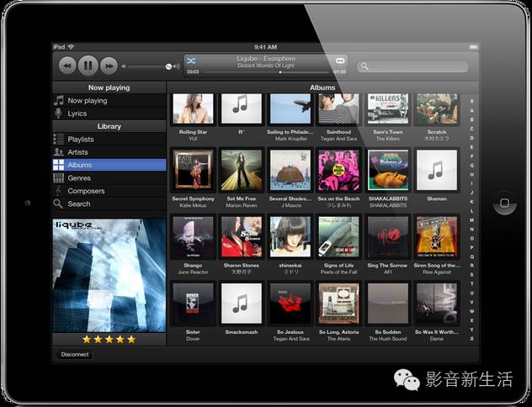
Task: Open the Shaman album placeholder cover
Action: click(x=437, y=170)
